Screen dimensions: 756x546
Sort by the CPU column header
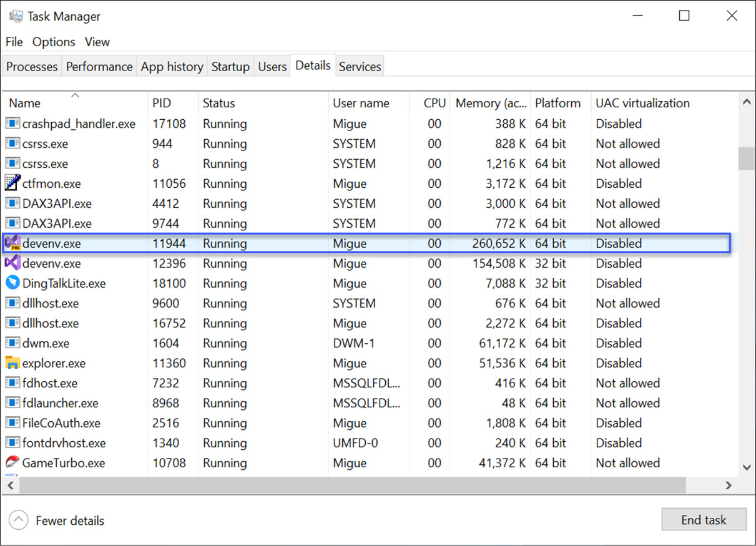click(430, 103)
